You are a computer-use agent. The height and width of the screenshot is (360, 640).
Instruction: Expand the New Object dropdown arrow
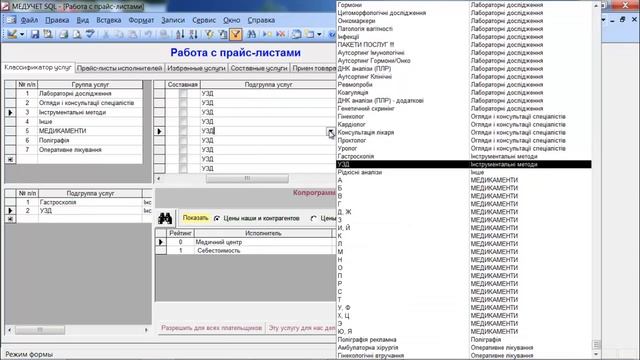click(319, 35)
